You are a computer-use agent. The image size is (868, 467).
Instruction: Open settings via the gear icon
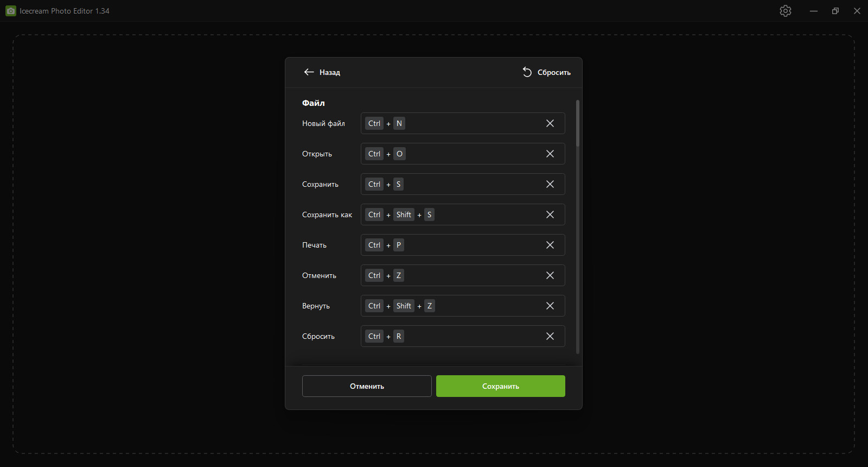[786, 11]
